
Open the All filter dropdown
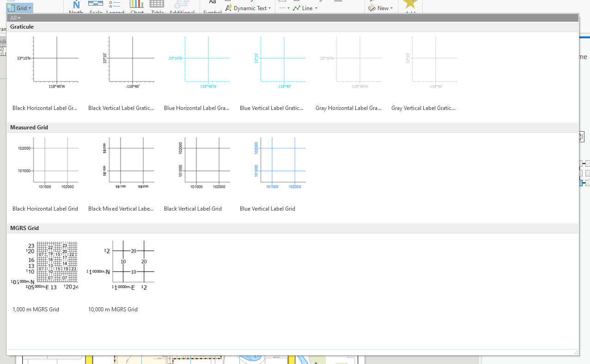(15, 18)
